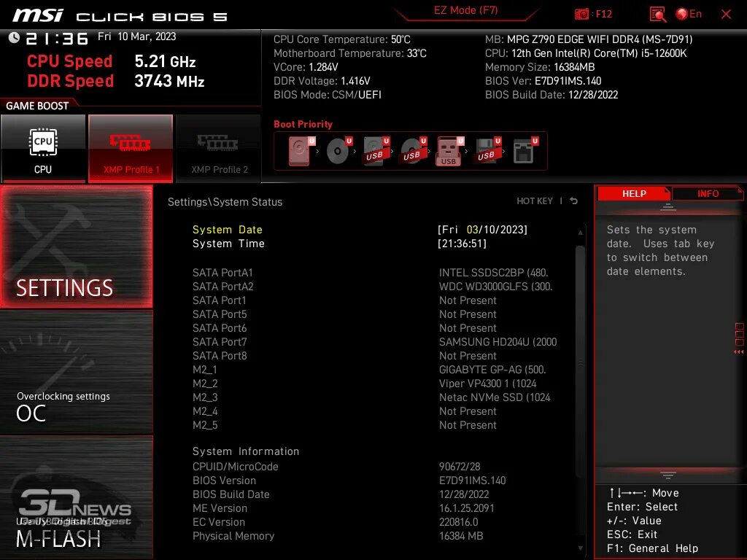Click the screenshot camera icon labeled F12

(583, 13)
